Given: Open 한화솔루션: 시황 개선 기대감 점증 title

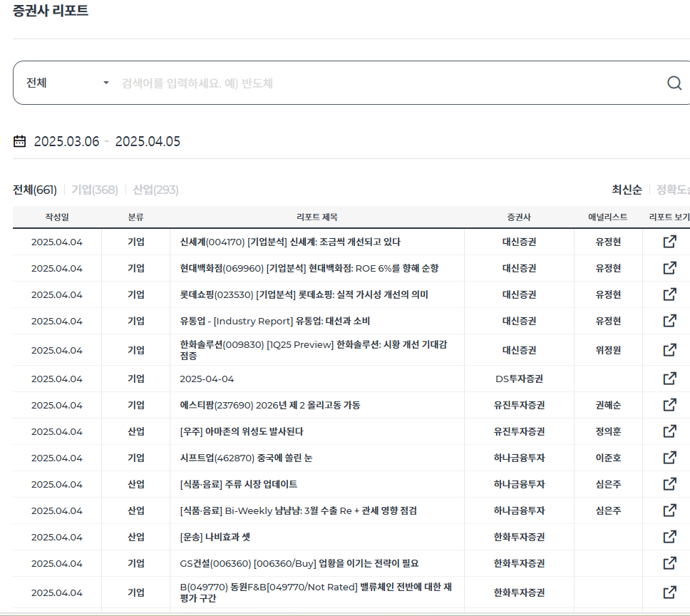Looking at the screenshot, I should pyautogui.click(x=313, y=350).
